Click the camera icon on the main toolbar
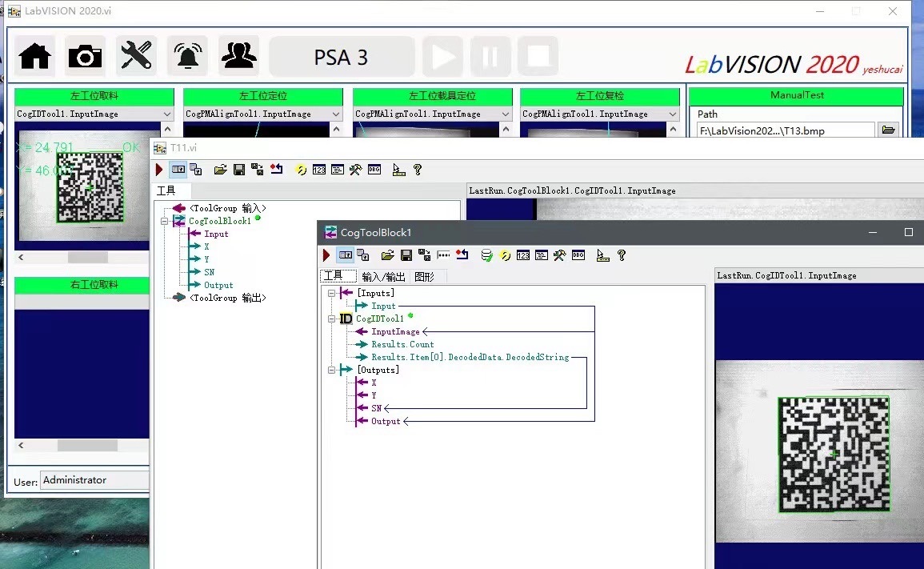This screenshot has width=924, height=569. (x=85, y=54)
